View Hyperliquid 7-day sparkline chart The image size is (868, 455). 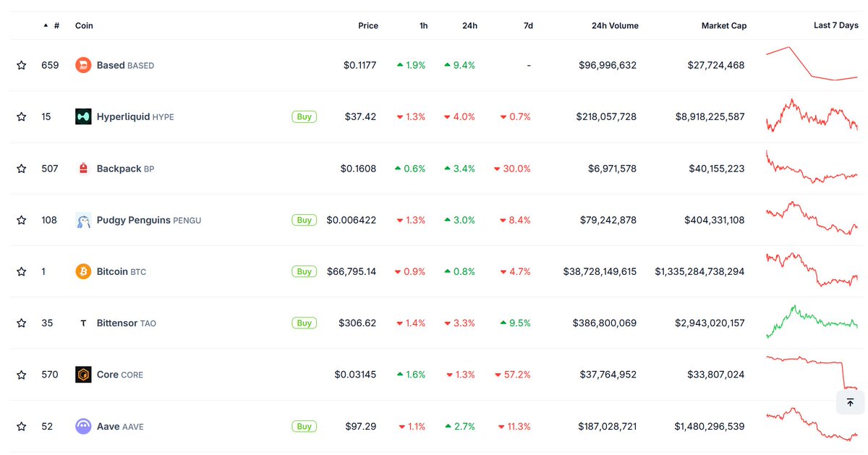pyautogui.click(x=812, y=116)
